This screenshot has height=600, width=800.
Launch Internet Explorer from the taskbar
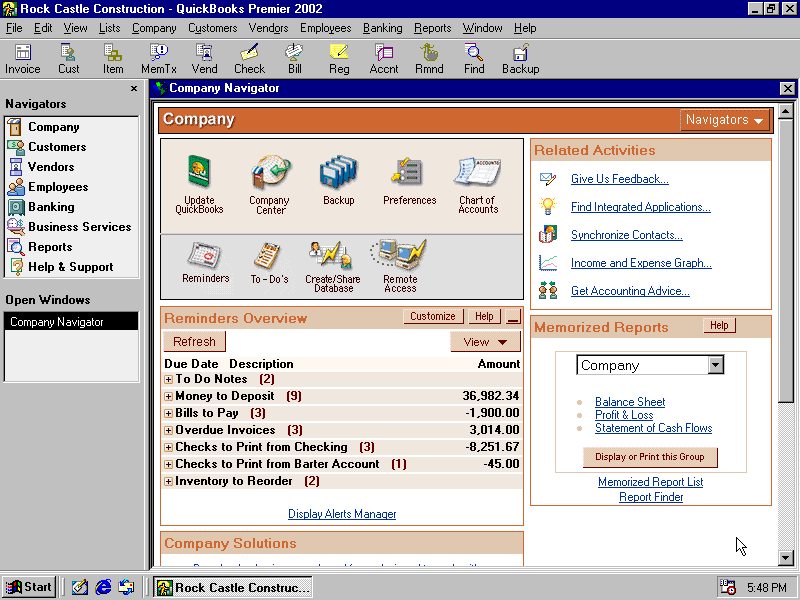pyautogui.click(x=103, y=588)
